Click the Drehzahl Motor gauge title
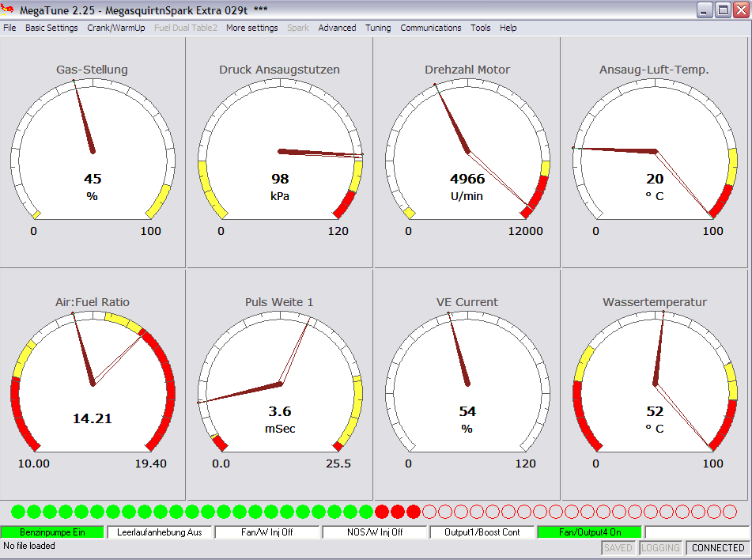This screenshot has width=752, height=560. point(467,70)
